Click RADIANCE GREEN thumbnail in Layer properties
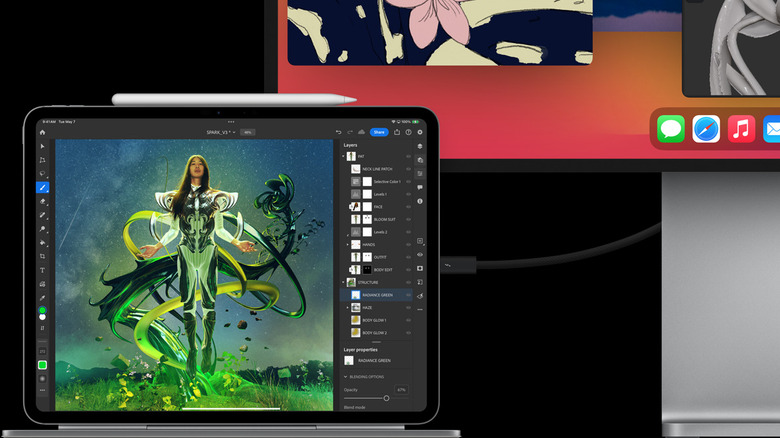Image resolution: width=780 pixels, height=438 pixels. [x=349, y=360]
